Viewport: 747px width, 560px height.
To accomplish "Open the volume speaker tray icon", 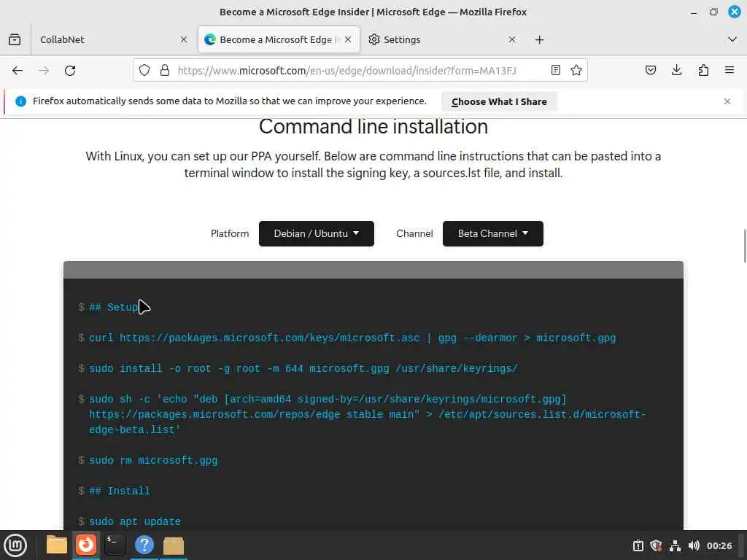I will [694, 545].
